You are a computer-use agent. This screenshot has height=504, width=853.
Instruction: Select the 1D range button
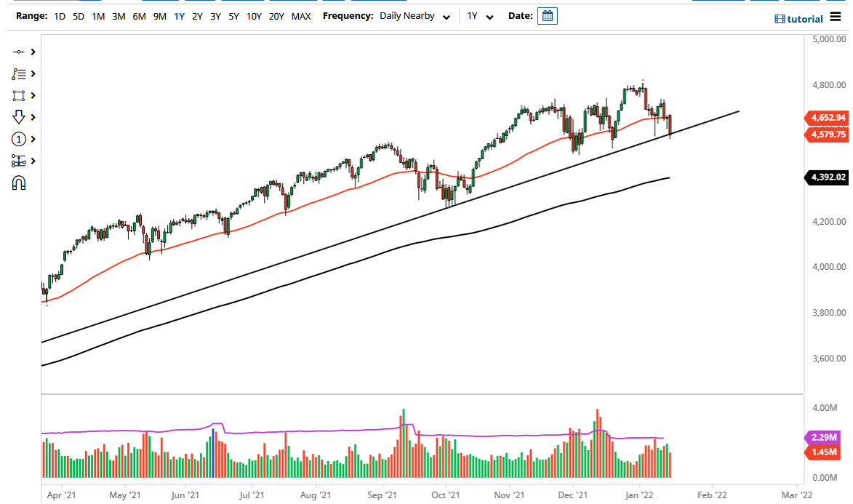click(59, 15)
